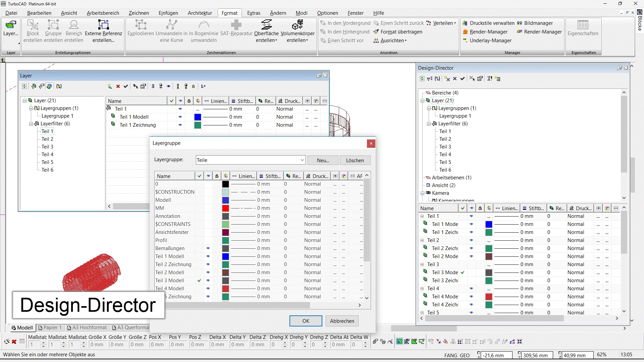Toggle the GEO status bar button
This screenshot has height=362, width=644.
(465, 355)
